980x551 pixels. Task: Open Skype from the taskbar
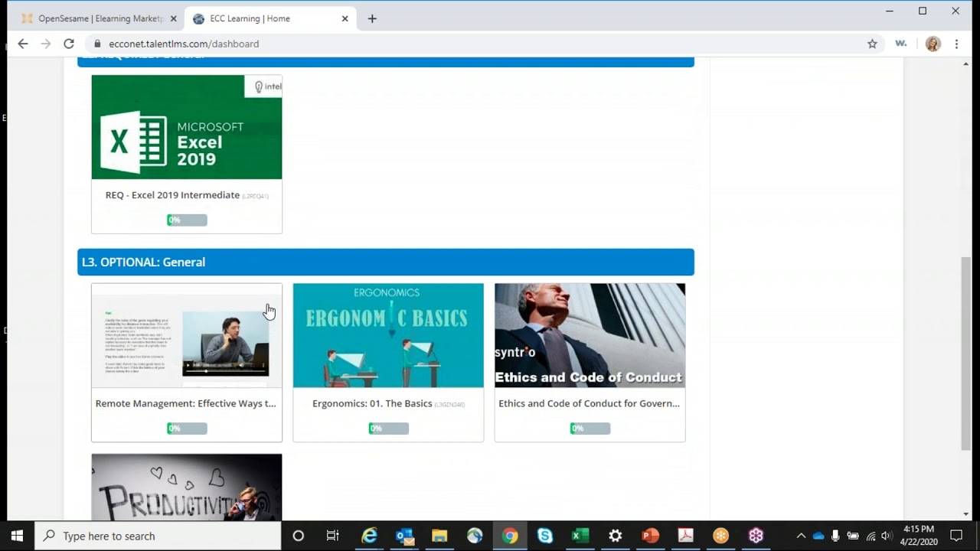click(545, 536)
